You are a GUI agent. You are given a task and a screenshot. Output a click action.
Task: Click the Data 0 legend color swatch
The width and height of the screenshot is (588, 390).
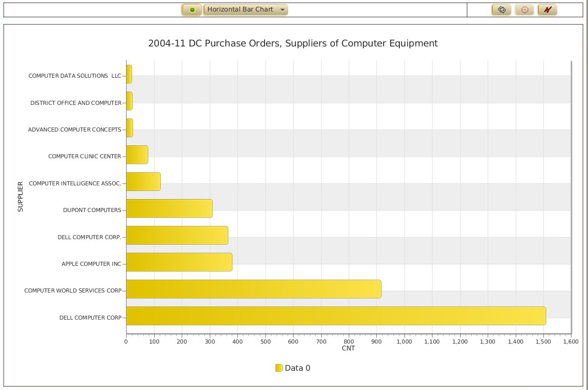pos(279,368)
